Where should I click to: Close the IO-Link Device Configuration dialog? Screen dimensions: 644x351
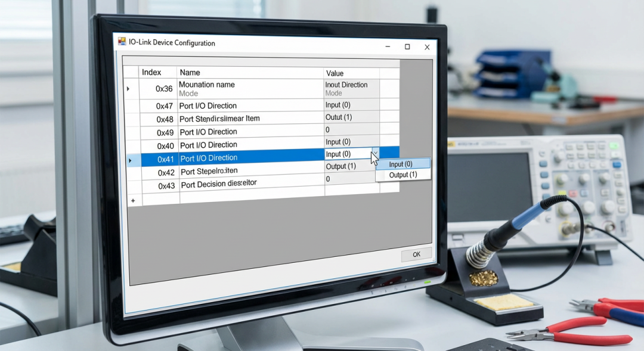click(427, 47)
